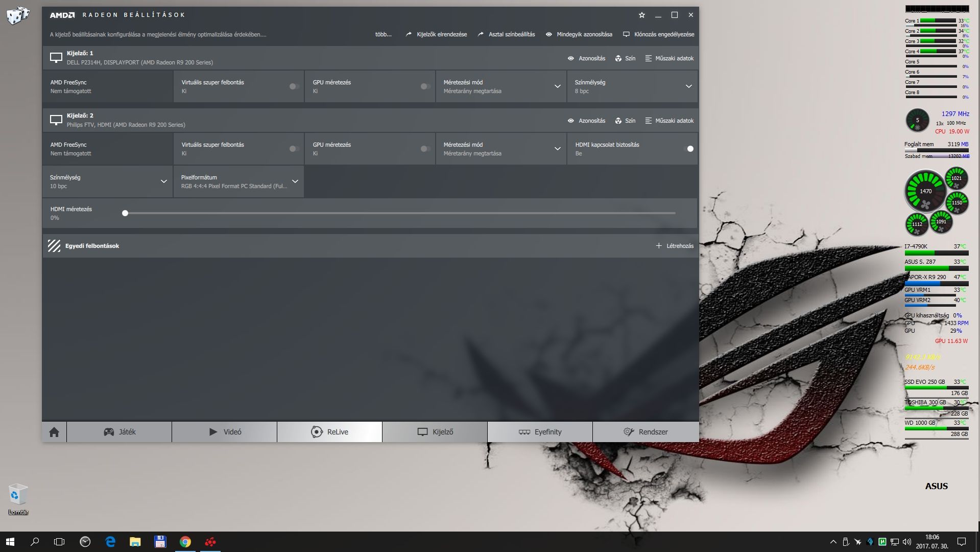Open Kijelzők elrendezése
The width and height of the screenshot is (980, 552).
(x=436, y=34)
